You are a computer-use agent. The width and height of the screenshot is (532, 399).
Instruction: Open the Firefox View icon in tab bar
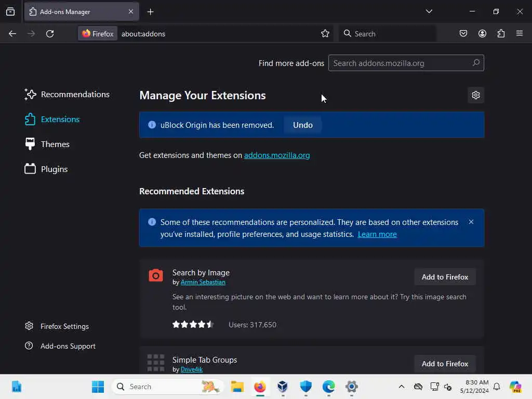click(10, 12)
